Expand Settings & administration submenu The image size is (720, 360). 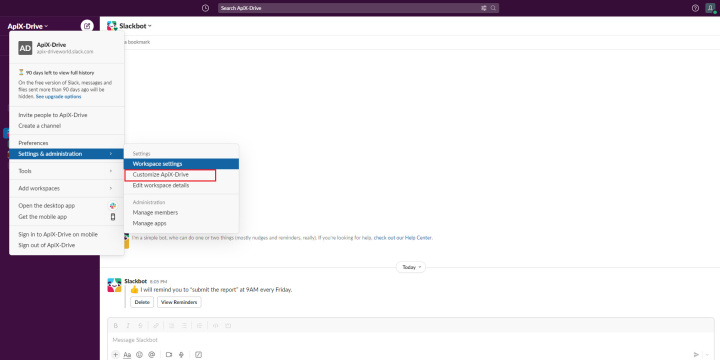(66, 154)
